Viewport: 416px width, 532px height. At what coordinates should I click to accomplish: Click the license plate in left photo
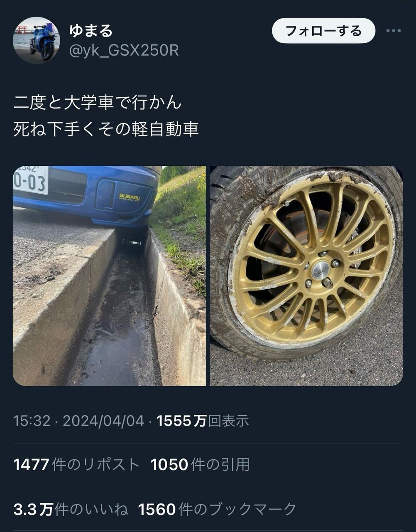pos(31,180)
